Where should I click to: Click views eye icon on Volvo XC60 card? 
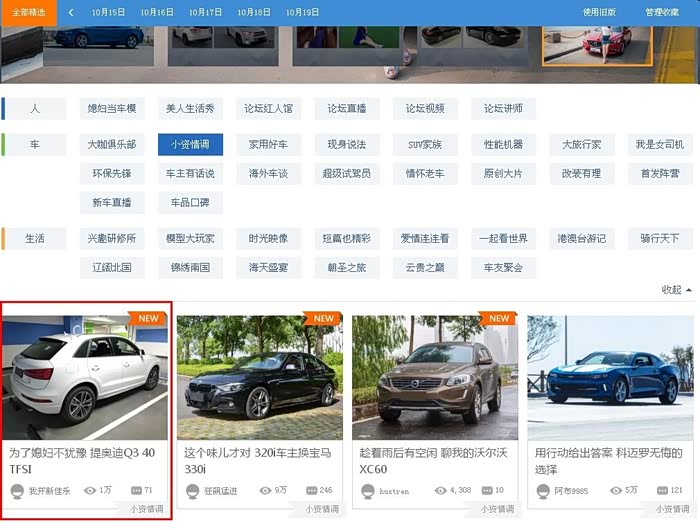coord(441,490)
